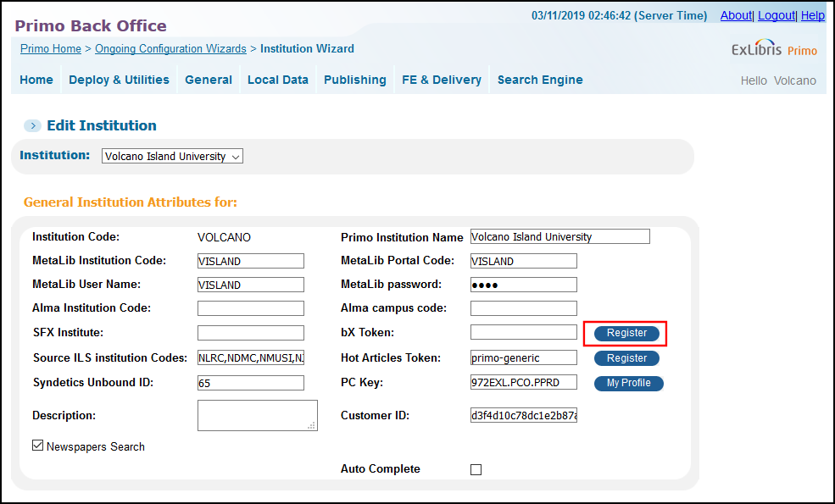Open the Help link
The image size is (835, 504).
pos(812,15)
